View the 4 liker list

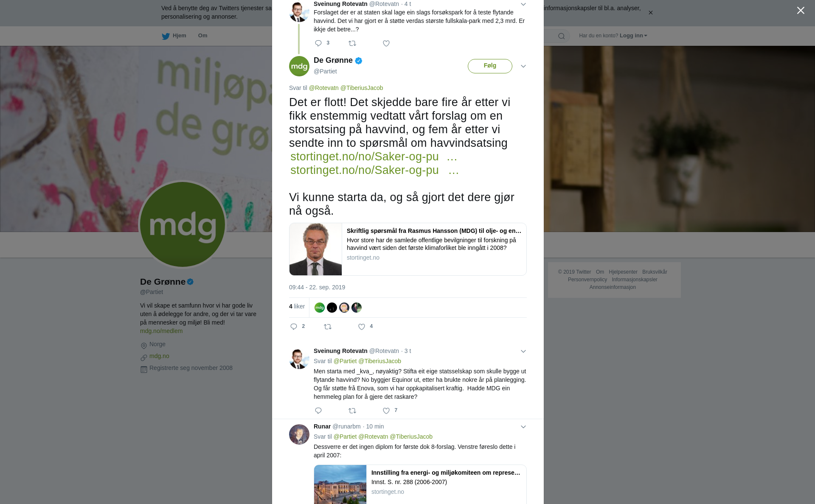(297, 306)
